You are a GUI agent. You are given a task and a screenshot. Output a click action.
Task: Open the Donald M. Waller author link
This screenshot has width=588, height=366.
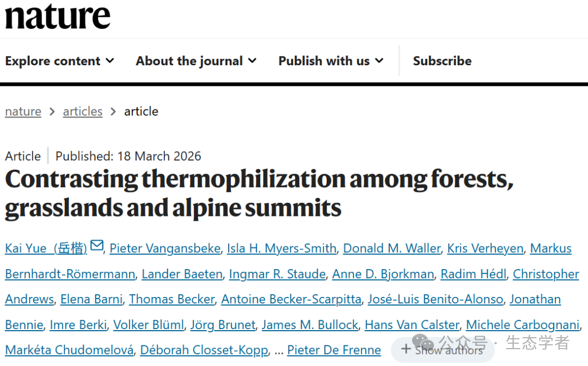392,248
